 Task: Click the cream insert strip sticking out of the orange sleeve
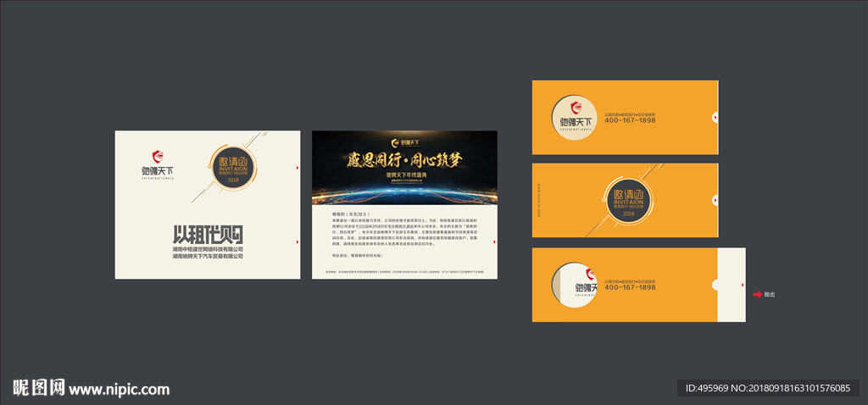point(732,285)
